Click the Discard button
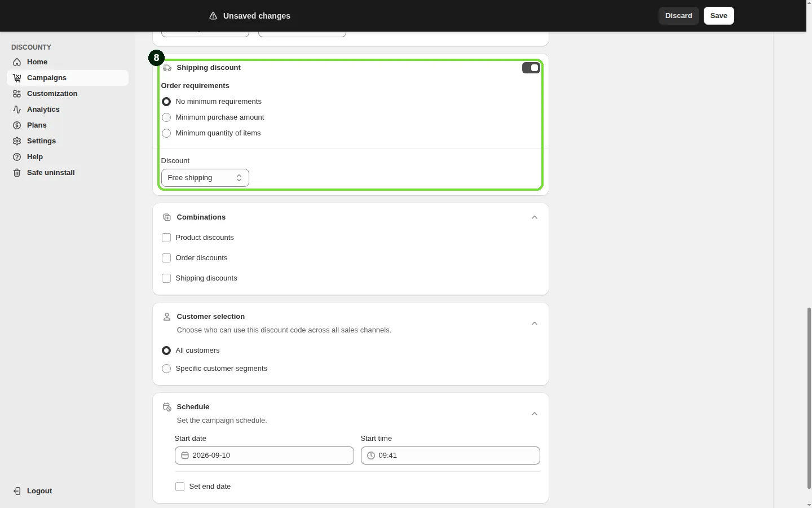The height and width of the screenshot is (508, 812). pyautogui.click(x=679, y=16)
